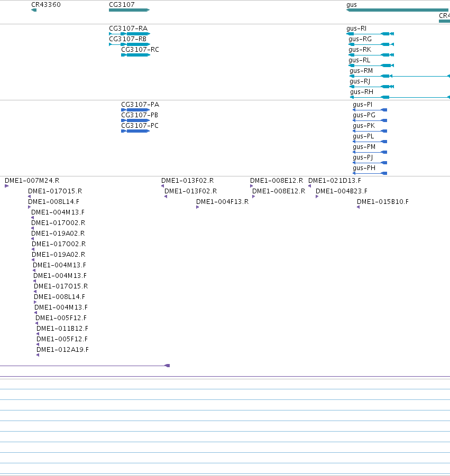Click the DME1-012A19.F clone end label
The height and width of the screenshot is (476, 450).
tap(62, 350)
